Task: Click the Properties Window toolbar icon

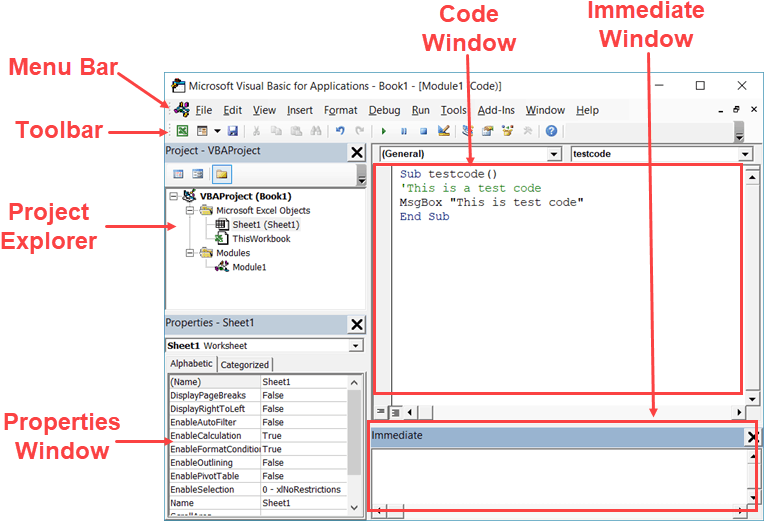Action: [488, 131]
